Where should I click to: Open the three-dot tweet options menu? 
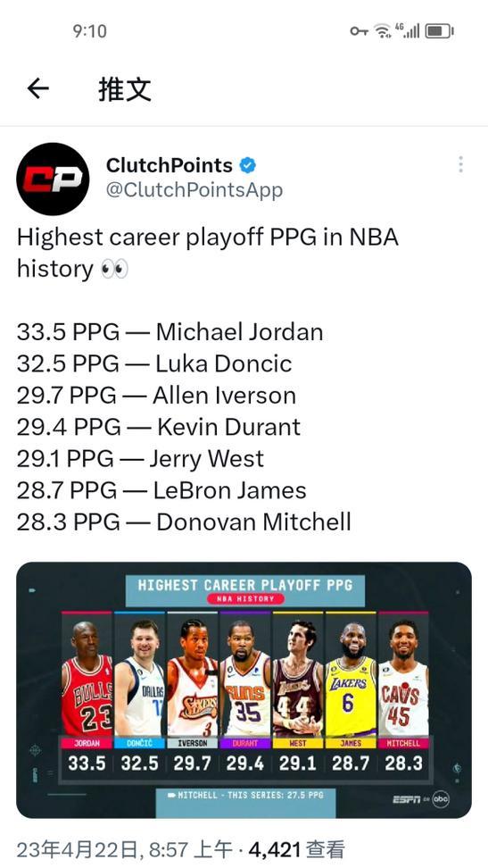point(460,164)
